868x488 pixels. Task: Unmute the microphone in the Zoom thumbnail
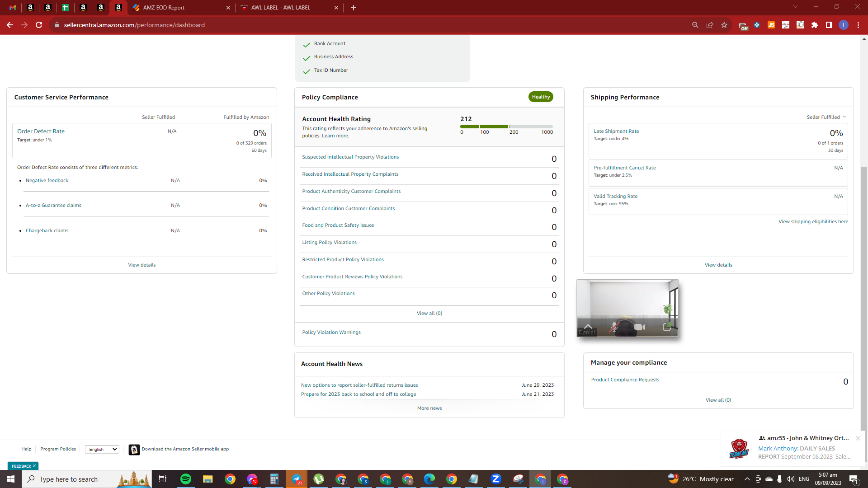614,327
